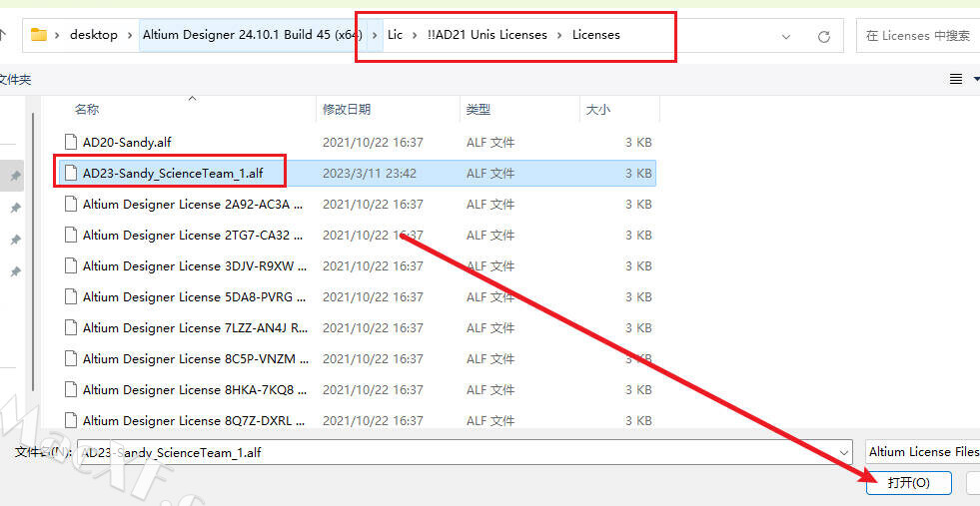Select file AD20-Sandy.alf

coord(357,143)
